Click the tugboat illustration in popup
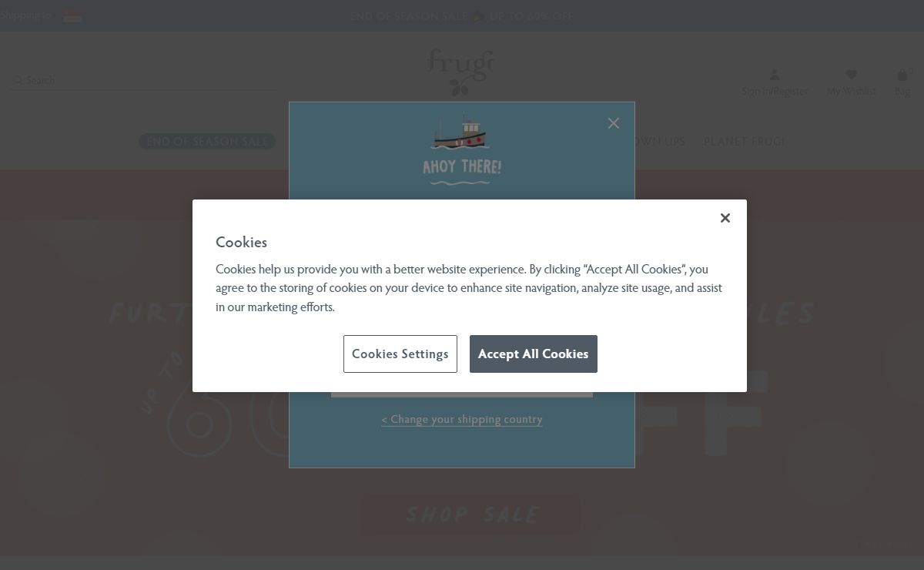The image size is (924, 570). [x=460, y=132]
